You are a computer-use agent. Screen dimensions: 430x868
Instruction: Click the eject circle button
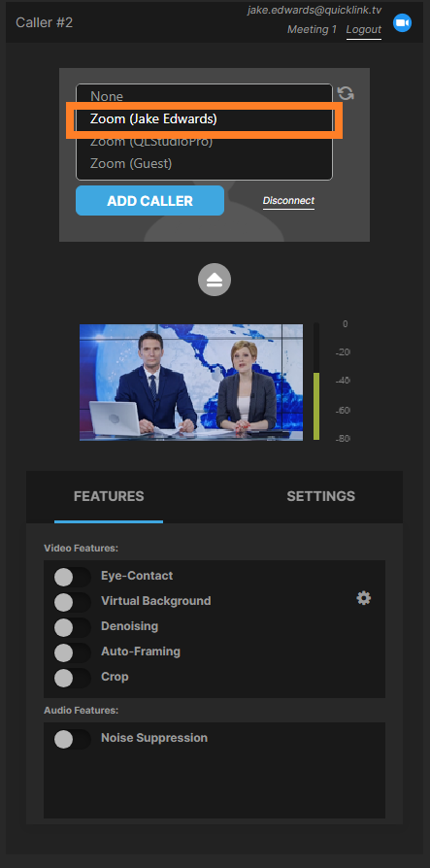pos(215,281)
